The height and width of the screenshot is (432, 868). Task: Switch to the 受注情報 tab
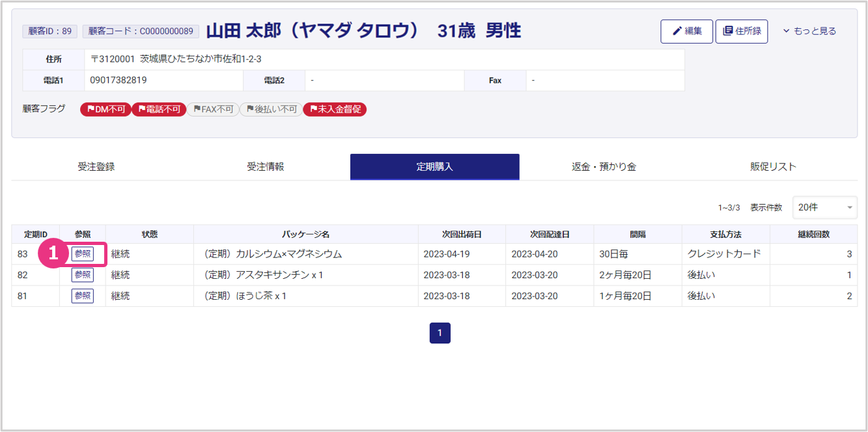[x=265, y=167]
